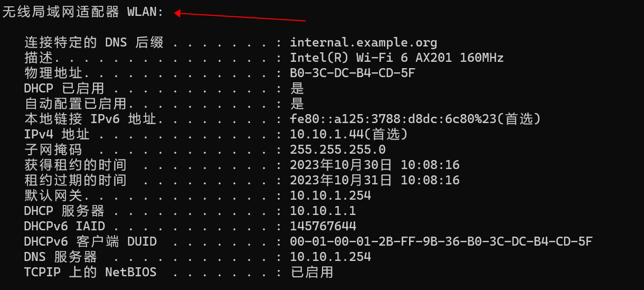Click the 子网掩码 label text
Image resolution: width=644 pixels, height=290 pixels.
53,150
